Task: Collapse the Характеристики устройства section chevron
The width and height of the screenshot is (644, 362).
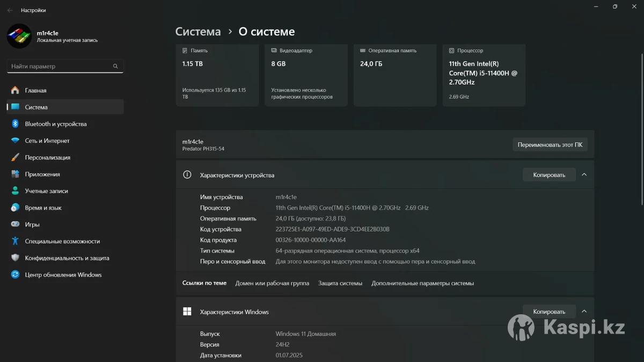Action: 584,175
